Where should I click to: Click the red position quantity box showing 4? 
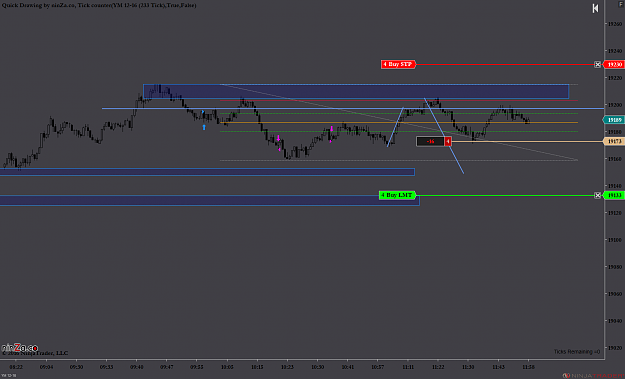pyautogui.click(x=448, y=141)
